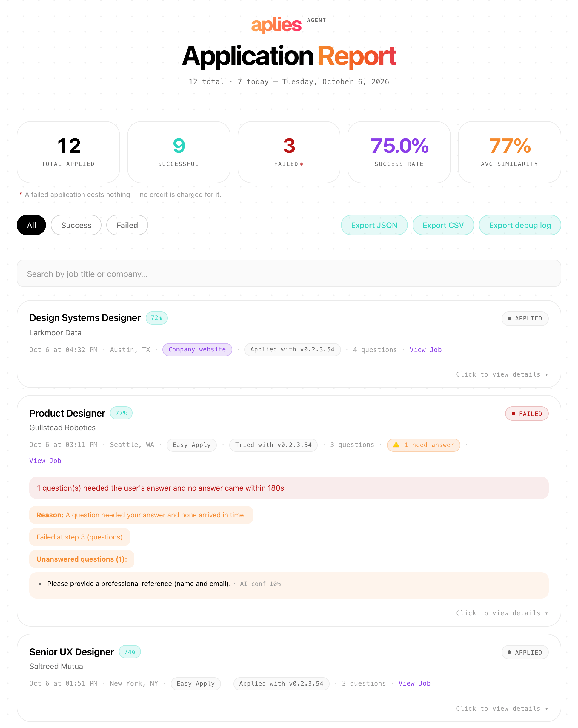Click the Total Applied stat card
The height and width of the screenshot is (728, 578).
pyautogui.click(x=68, y=152)
